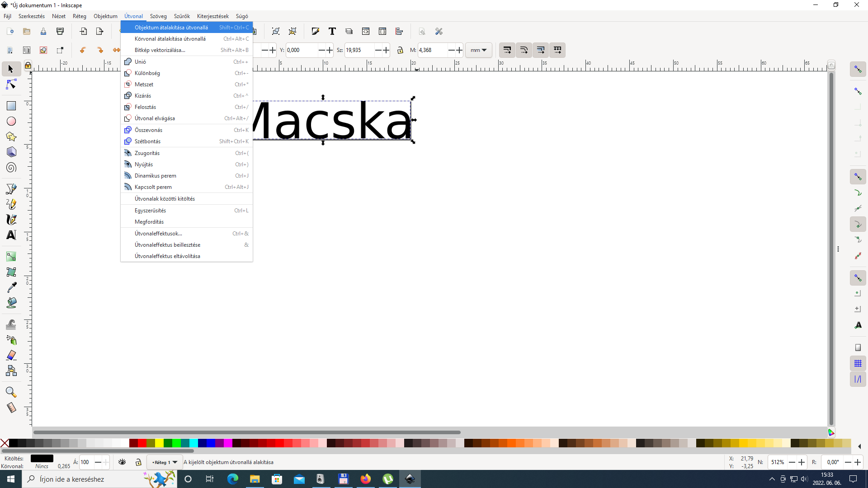Screen dimensions: 868x488
Task: Open the Szöveg menu
Action: [x=158, y=16]
